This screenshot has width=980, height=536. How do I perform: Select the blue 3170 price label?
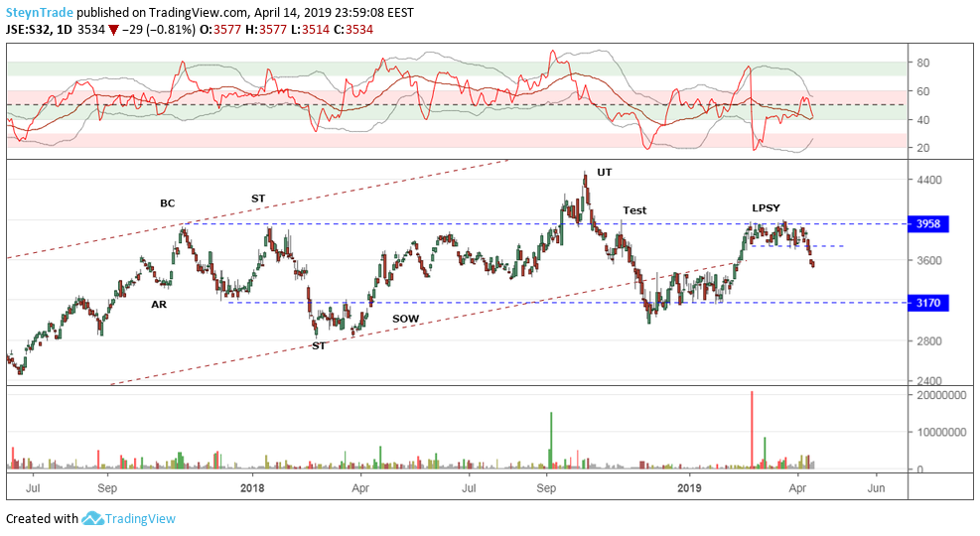point(927,303)
